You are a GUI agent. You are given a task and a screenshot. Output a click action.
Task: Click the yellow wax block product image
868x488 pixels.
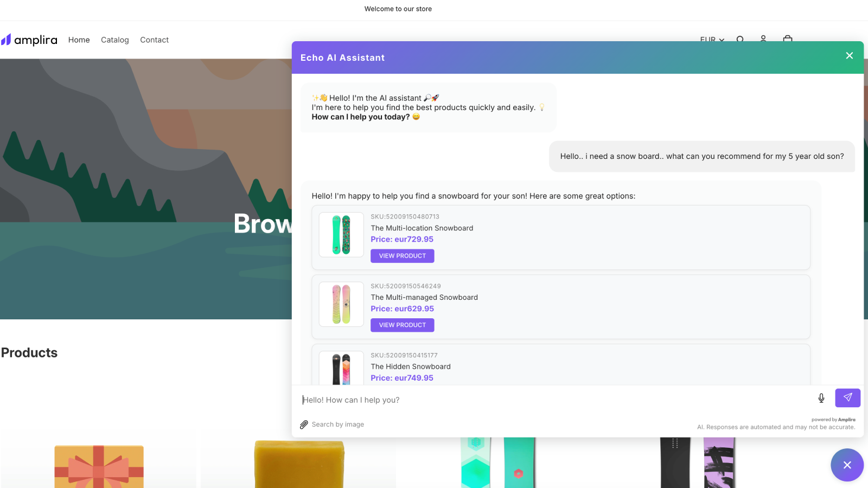click(299, 464)
